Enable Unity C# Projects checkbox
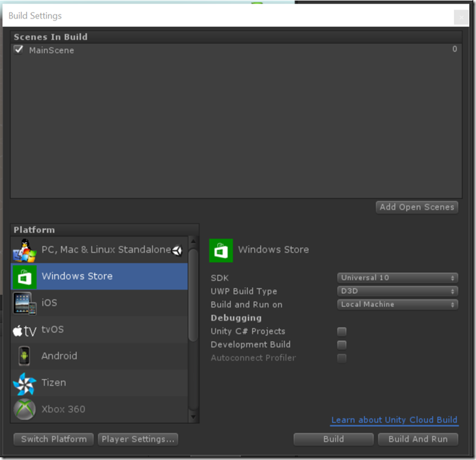476x460 pixels. (x=341, y=332)
